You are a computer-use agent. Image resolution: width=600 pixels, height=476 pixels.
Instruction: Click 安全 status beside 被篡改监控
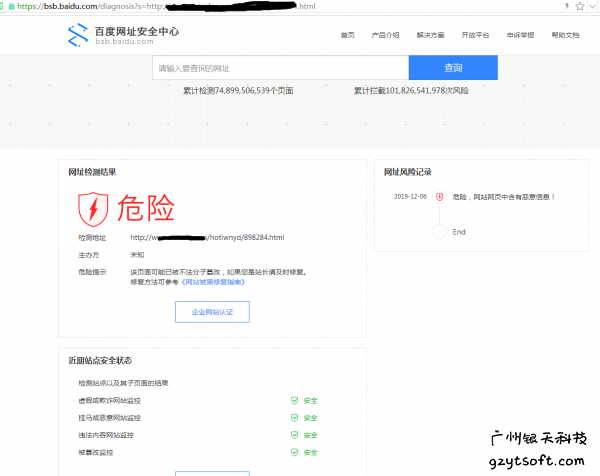[x=310, y=452]
